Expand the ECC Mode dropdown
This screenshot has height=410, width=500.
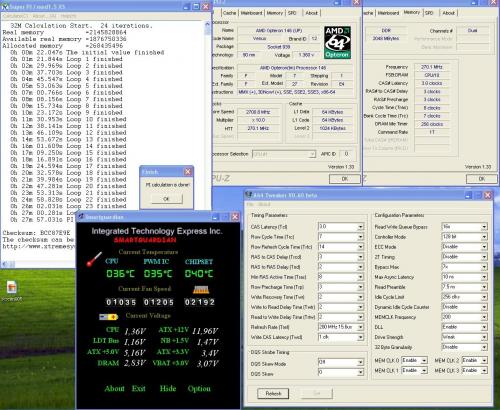(484, 247)
